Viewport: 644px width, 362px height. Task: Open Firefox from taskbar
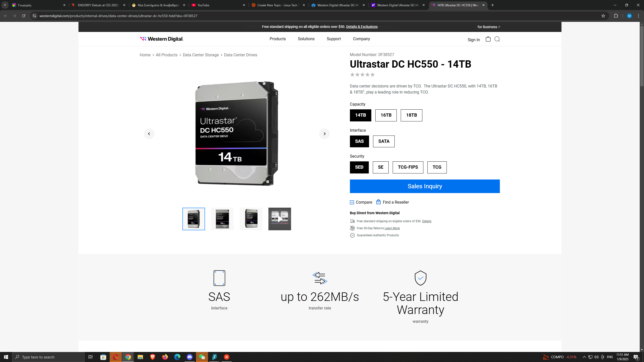click(x=165, y=357)
